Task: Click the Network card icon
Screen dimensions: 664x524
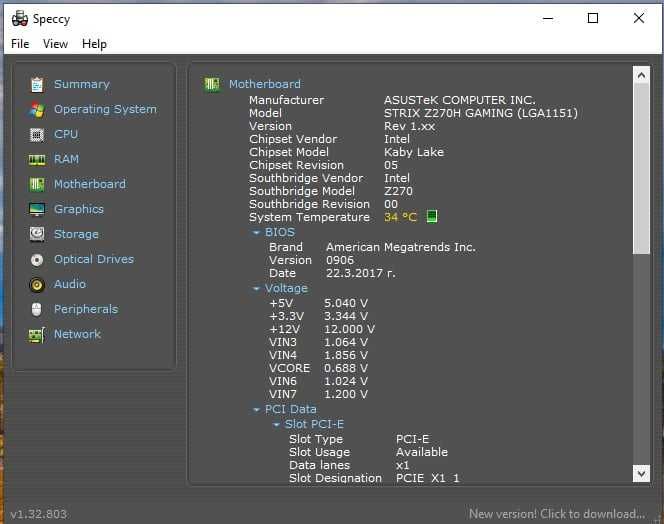Action: coord(37,335)
